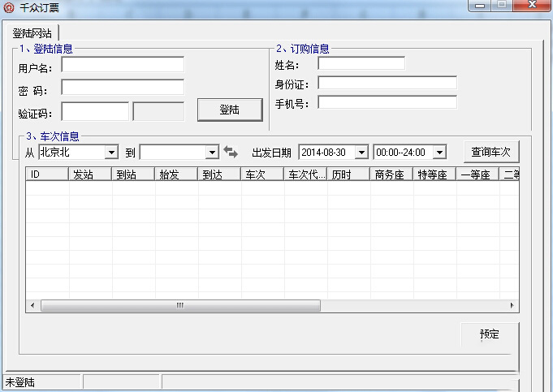Click the 预定 booking button
Viewport: 553px width, 392px height.
490,334
